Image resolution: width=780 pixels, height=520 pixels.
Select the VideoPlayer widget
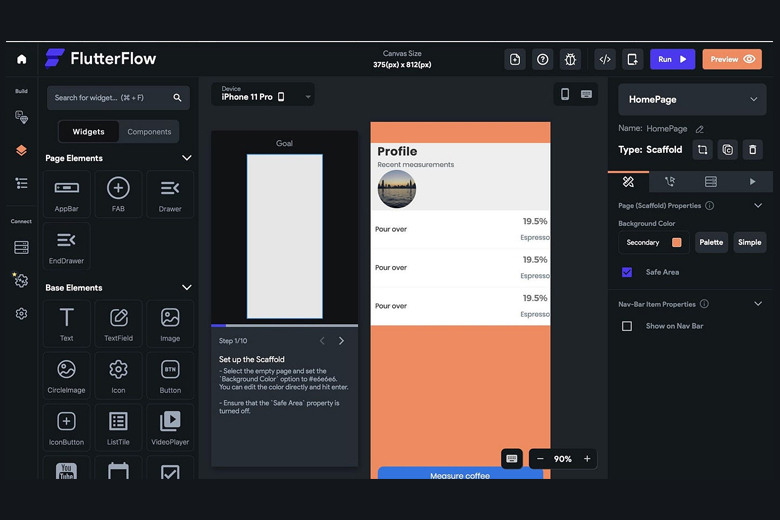point(170,427)
